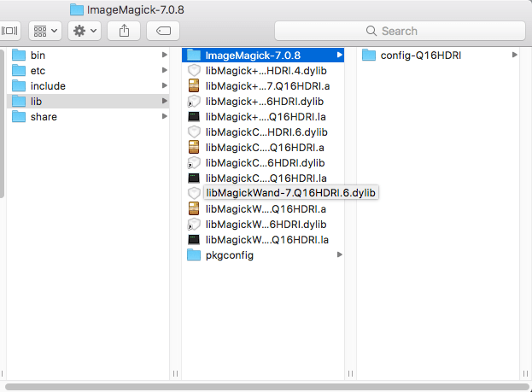Select the include folder icon
Image resolution: width=532 pixels, height=392 pixels.
coord(19,86)
